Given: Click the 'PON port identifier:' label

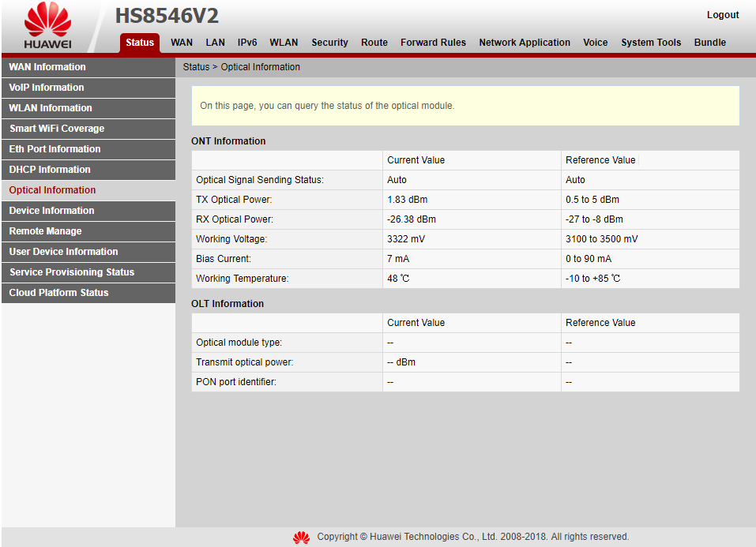Looking at the screenshot, I should click(235, 382).
